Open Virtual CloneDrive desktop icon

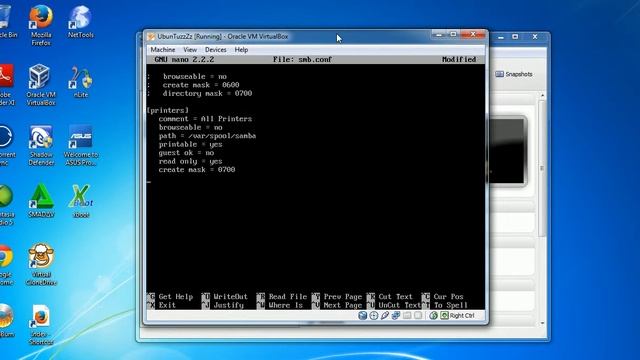41,264
